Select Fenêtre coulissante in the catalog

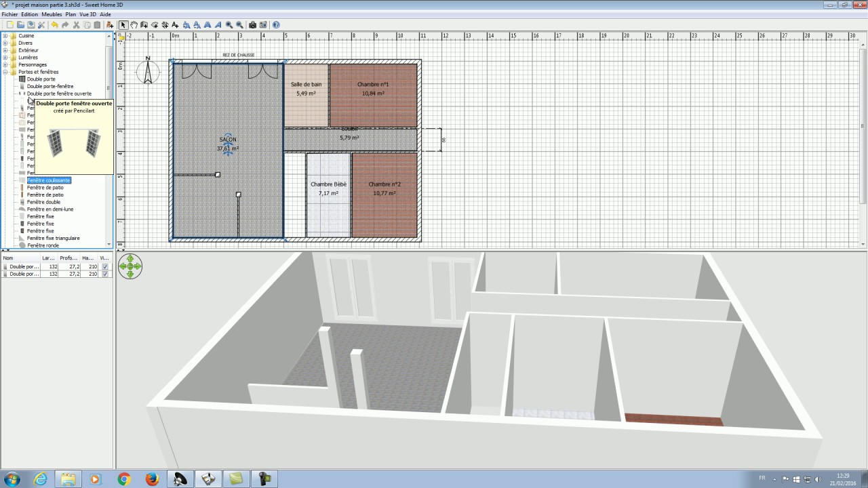click(48, 180)
